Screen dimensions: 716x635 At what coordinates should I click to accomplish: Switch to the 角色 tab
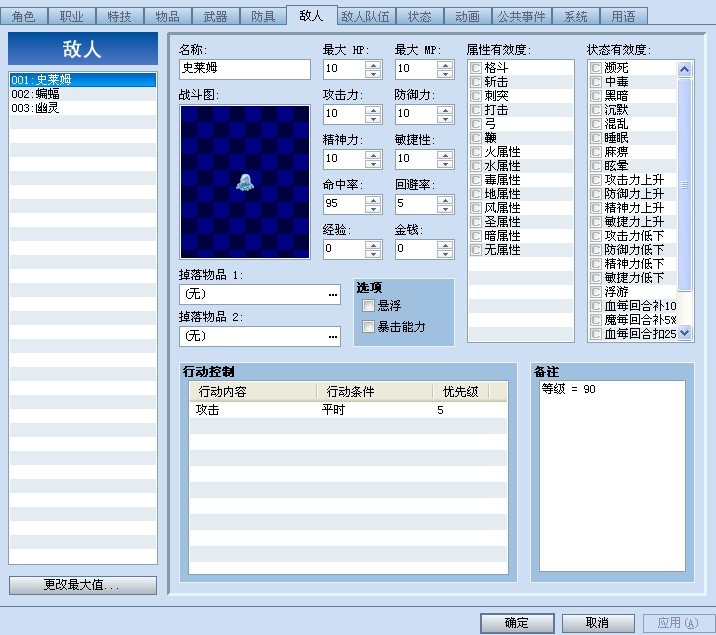click(24, 17)
